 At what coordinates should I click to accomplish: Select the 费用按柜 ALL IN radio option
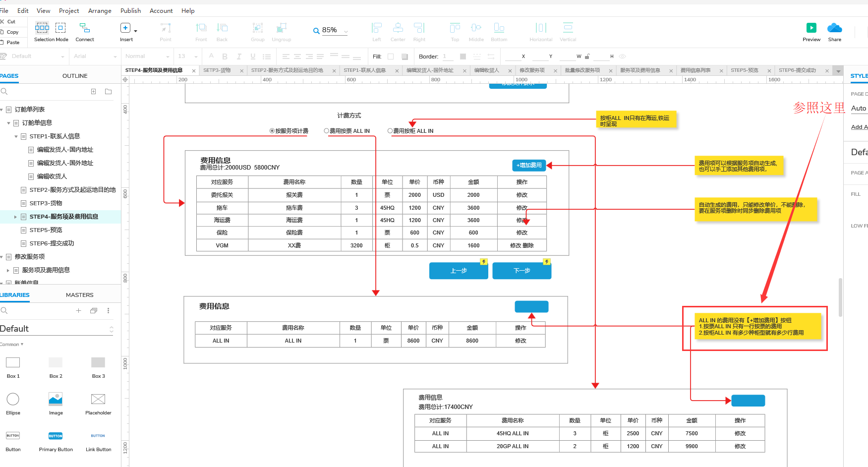click(390, 131)
